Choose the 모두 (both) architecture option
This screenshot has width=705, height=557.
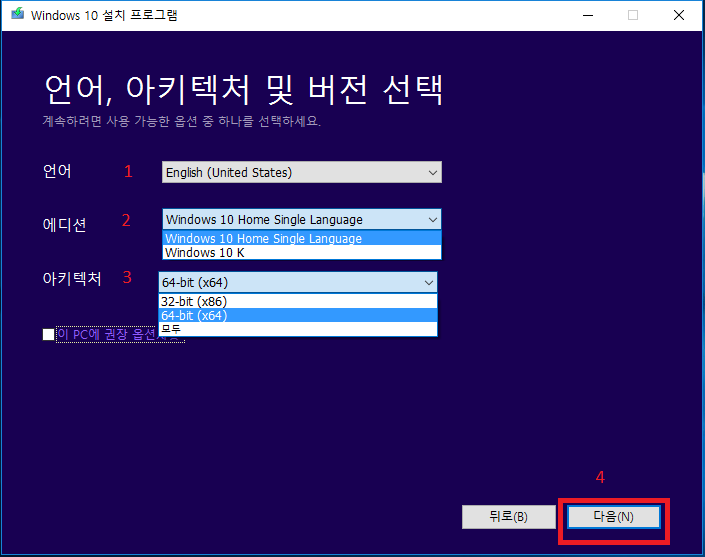pos(298,329)
